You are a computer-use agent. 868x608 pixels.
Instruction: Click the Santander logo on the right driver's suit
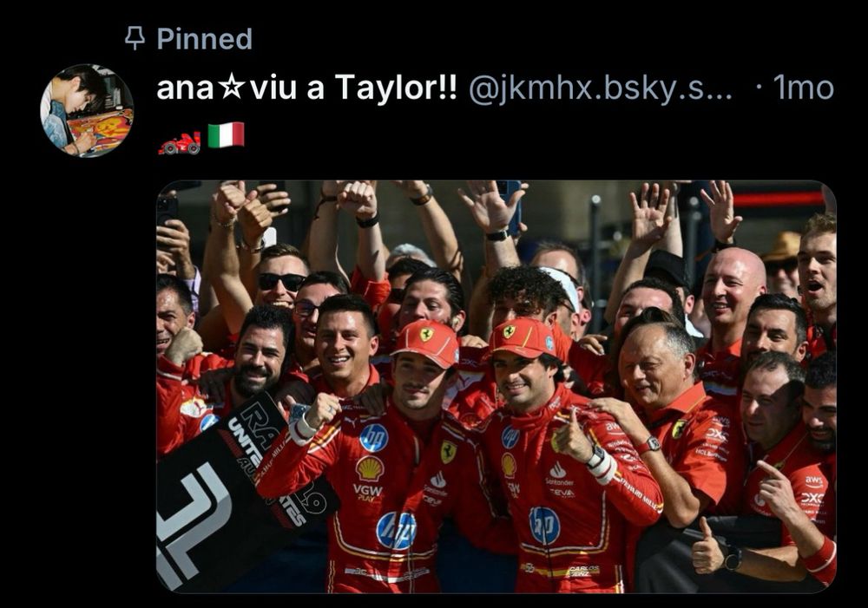(x=558, y=474)
